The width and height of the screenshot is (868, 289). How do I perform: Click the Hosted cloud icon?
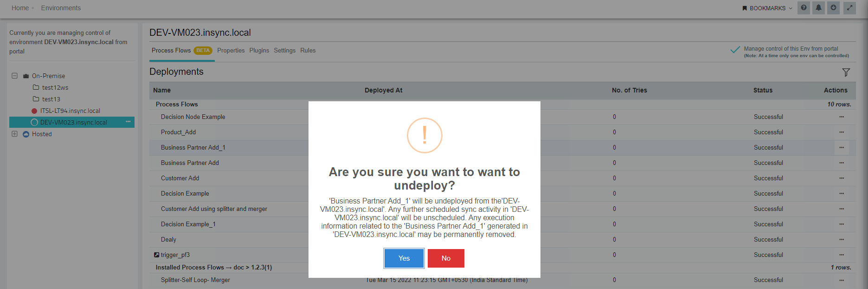(26, 134)
